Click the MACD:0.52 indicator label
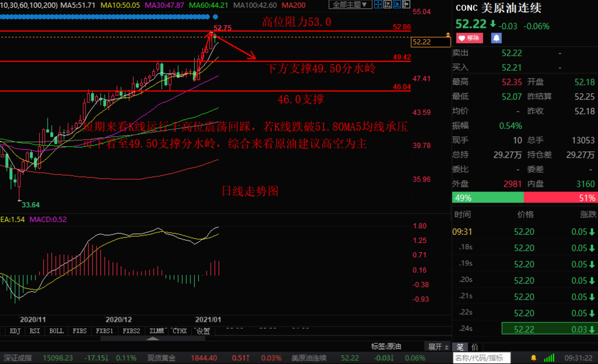This screenshot has width=598, height=364. pyautogui.click(x=48, y=219)
